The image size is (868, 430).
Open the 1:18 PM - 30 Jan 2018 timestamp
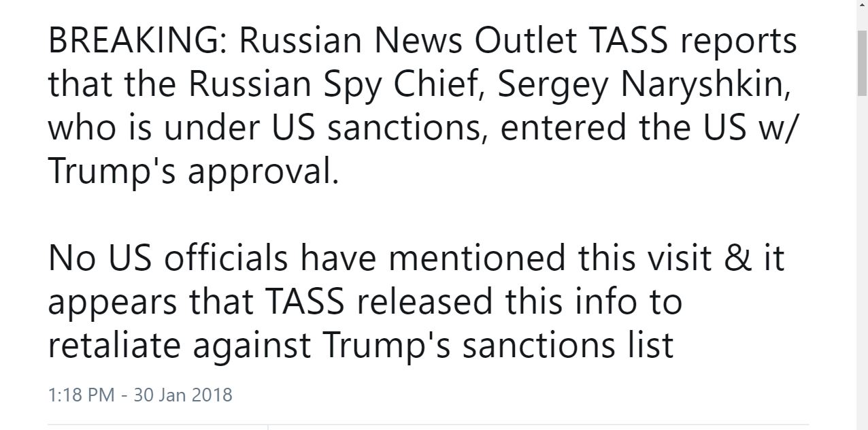pos(140,395)
